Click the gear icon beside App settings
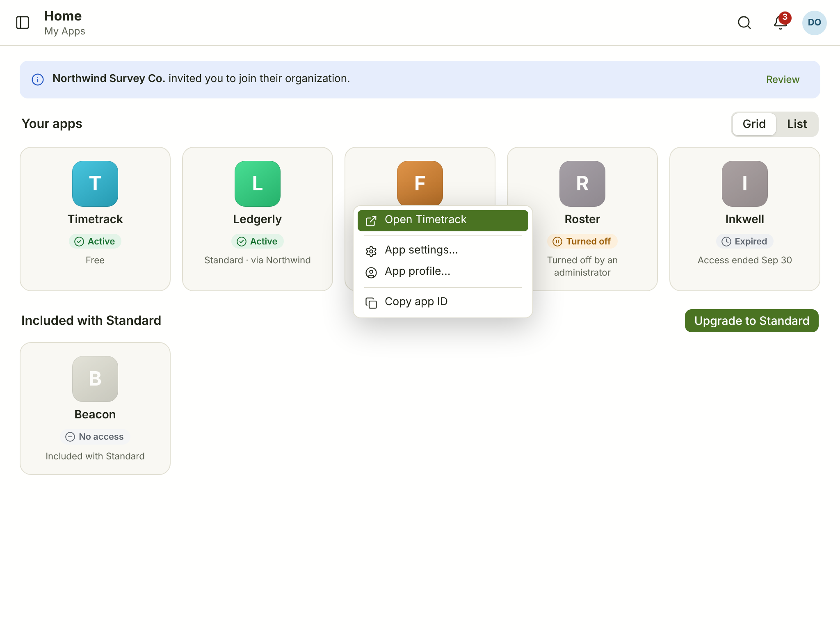This screenshot has height=630, width=840. coord(371,251)
